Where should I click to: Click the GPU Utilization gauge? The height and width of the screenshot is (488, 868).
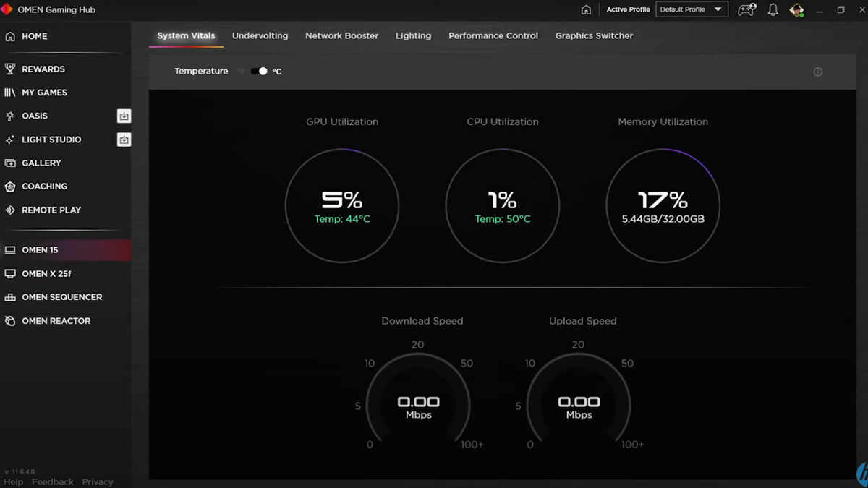342,205
